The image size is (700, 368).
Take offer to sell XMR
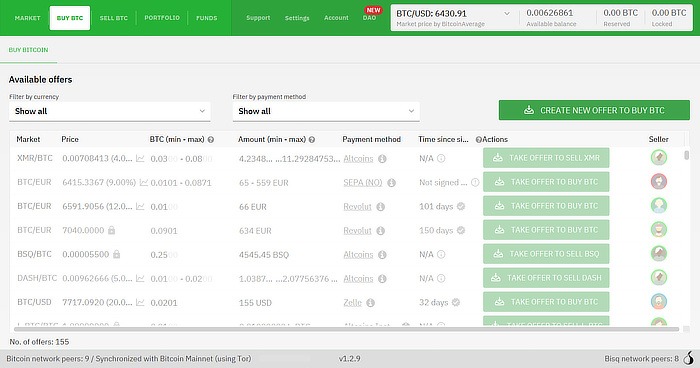click(546, 158)
